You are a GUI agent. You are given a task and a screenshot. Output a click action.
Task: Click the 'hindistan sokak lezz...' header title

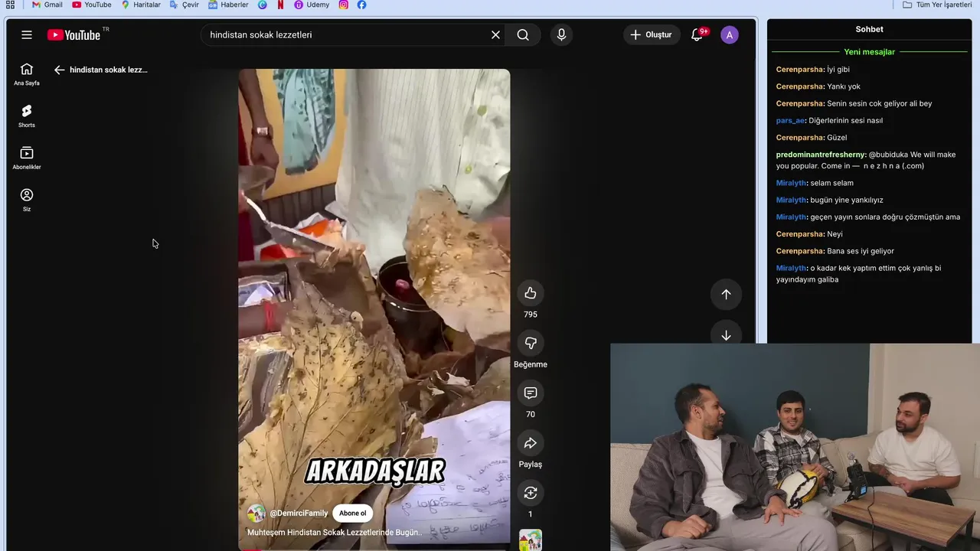(109, 70)
